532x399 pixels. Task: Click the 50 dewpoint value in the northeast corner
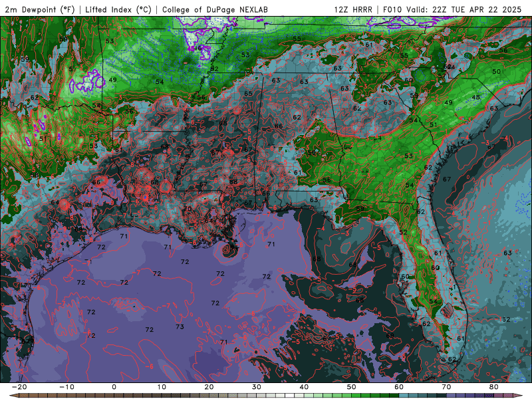[496, 71]
